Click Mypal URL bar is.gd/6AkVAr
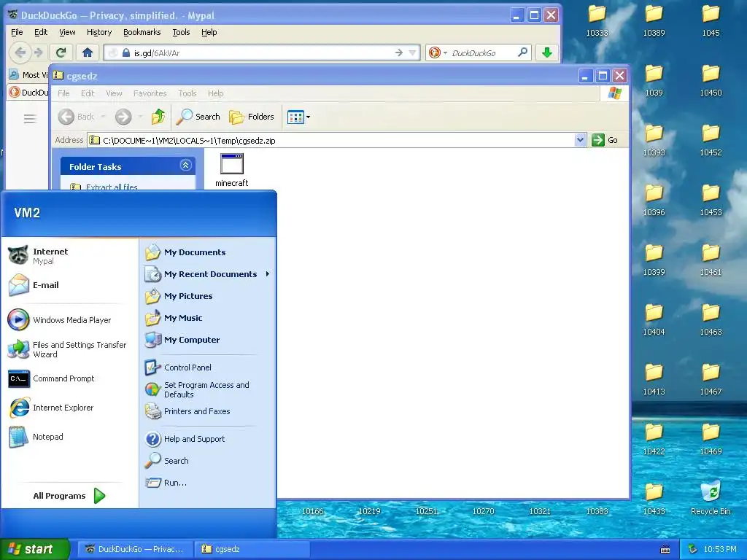Screen dimensions: 747x560 (262, 52)
